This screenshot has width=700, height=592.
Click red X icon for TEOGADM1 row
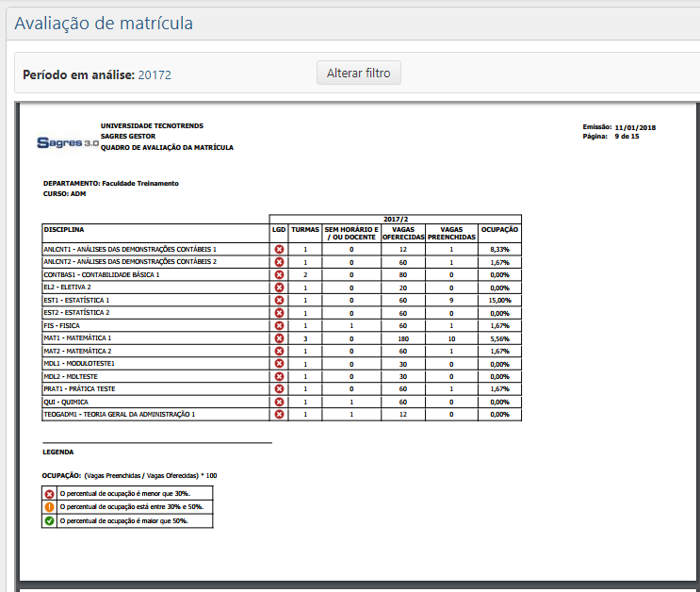[x=279, y=414]
